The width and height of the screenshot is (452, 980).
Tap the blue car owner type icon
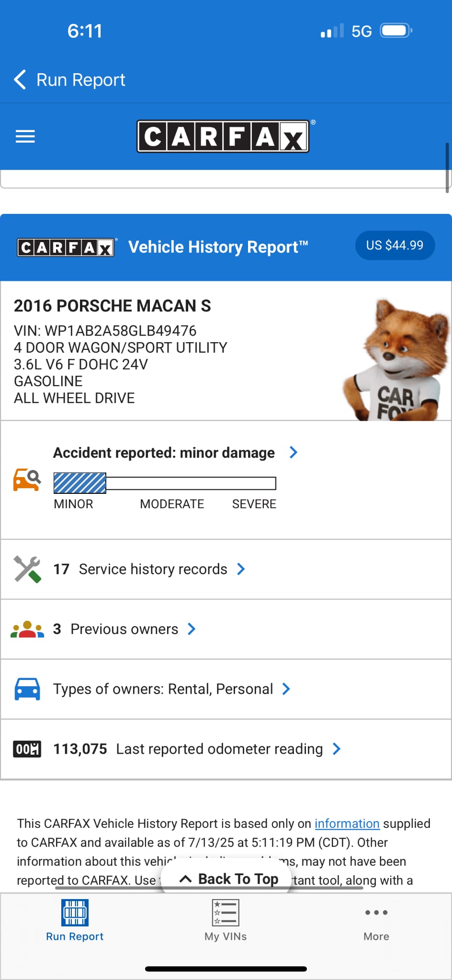(27, 689)
